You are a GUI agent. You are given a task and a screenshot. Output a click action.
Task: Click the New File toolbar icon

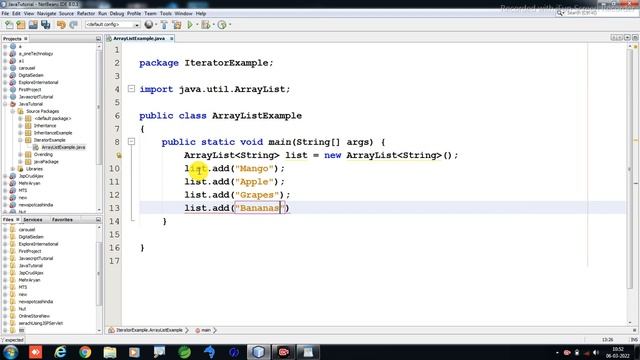[x=9, y=25]
